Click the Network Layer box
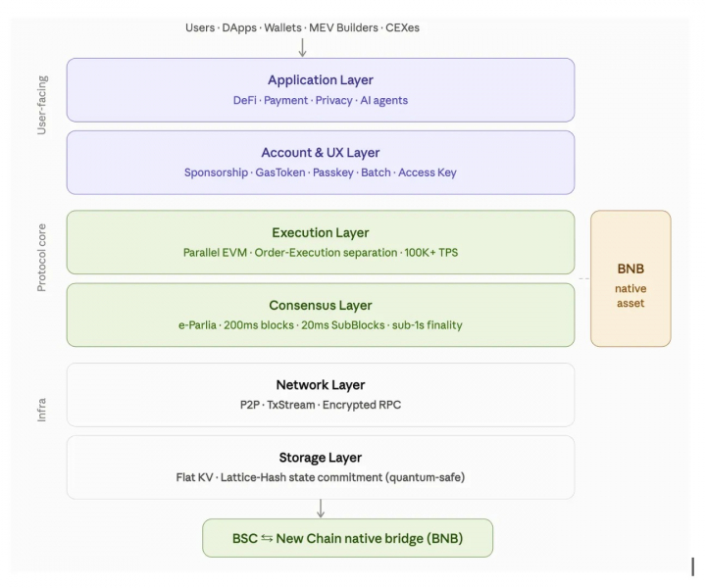 tap(321, 395)
